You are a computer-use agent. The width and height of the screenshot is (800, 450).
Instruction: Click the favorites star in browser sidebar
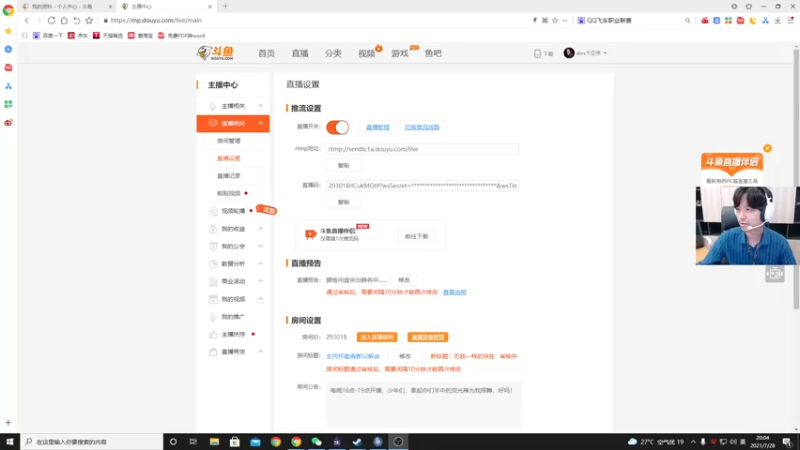8,31
